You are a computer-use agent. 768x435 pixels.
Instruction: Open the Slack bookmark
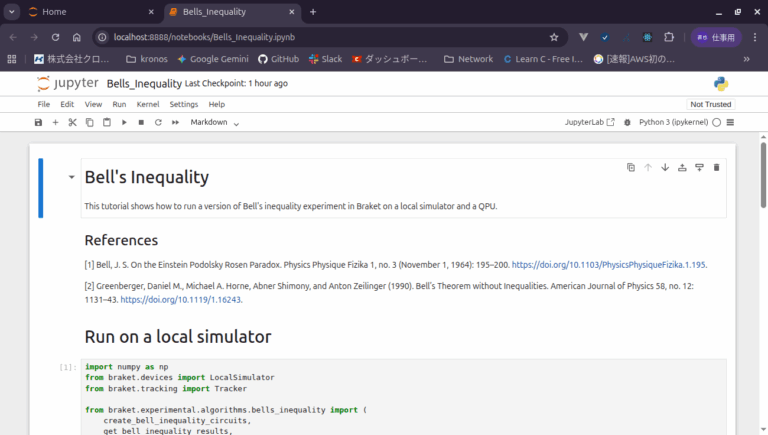pyautogui.click(x=325, y=59)
